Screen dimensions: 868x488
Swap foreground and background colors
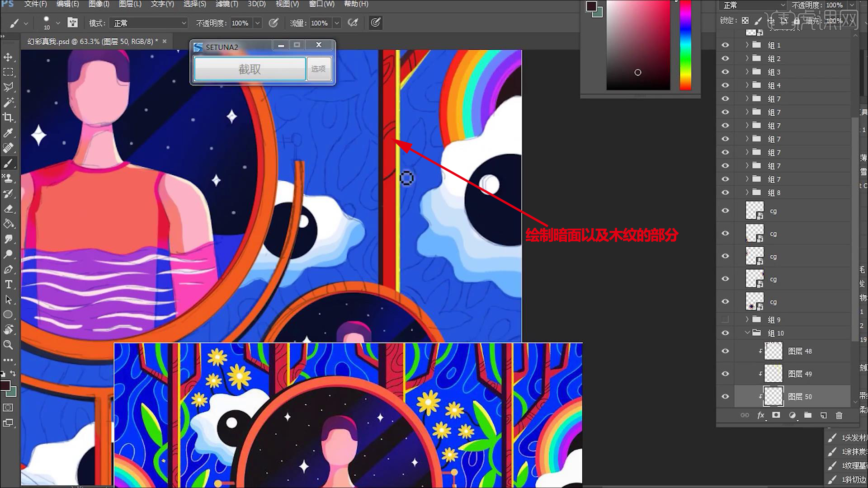13,373
